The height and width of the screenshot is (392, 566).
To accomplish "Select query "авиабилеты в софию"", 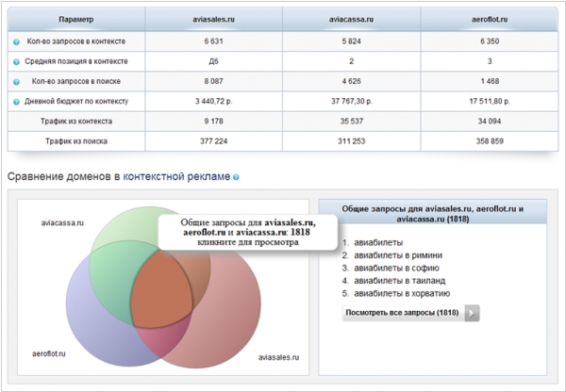I will coord(397,268).
